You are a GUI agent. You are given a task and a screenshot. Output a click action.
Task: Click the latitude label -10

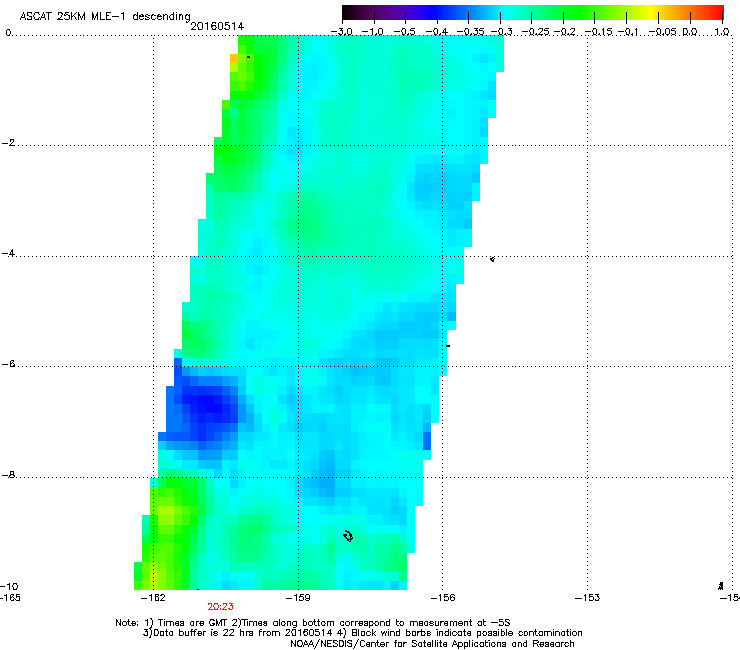(x=9, y=586)
